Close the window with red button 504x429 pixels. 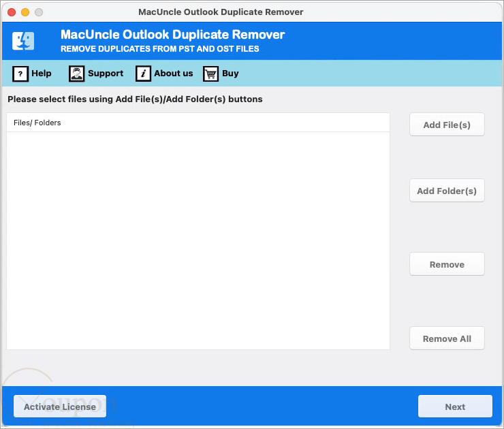12,12
